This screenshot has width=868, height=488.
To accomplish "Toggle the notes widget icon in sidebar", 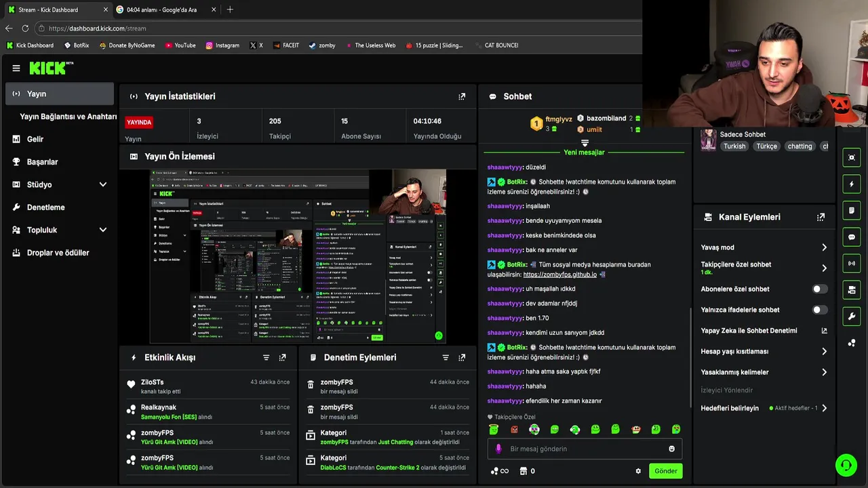I will (x=852, y=210).
